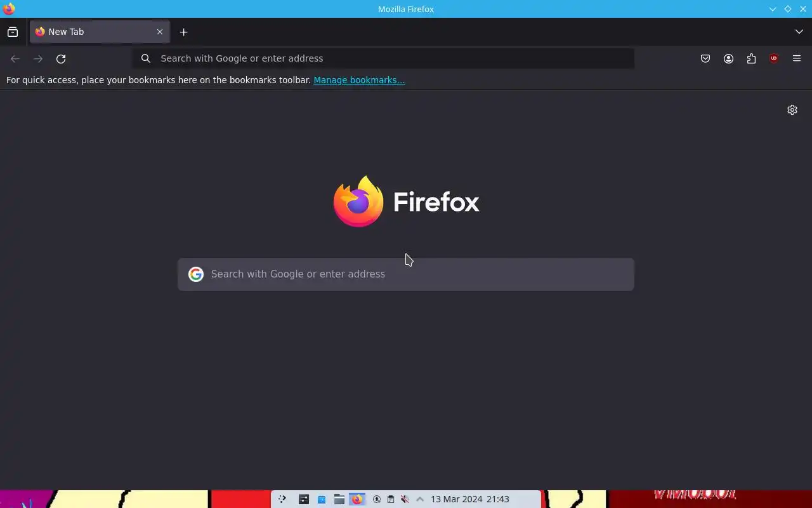Go back one page
This screenshot has width=812, height=508.
15,58
